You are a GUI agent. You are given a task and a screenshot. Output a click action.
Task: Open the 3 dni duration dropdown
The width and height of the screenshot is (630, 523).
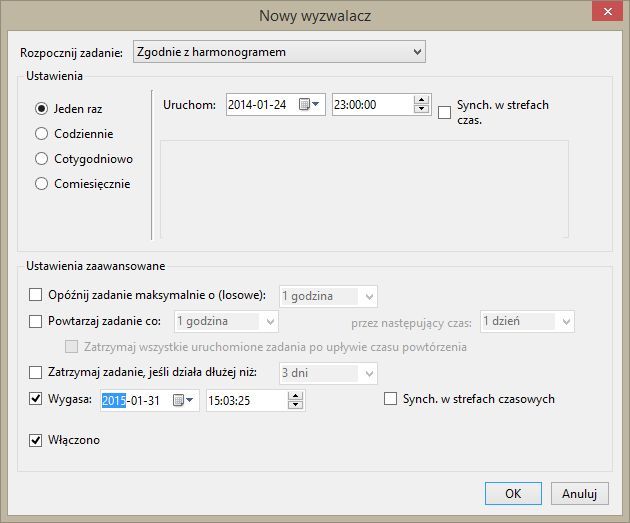click(x=328, y=373)
